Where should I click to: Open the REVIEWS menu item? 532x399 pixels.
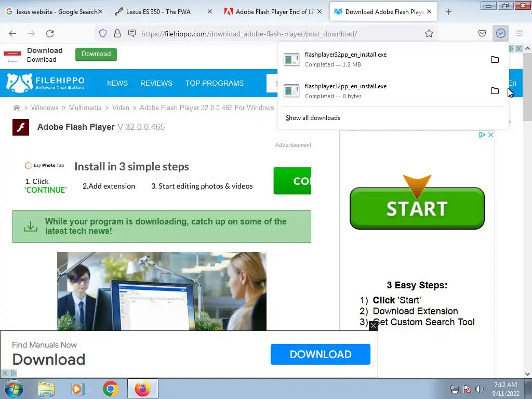click(156, 83)
